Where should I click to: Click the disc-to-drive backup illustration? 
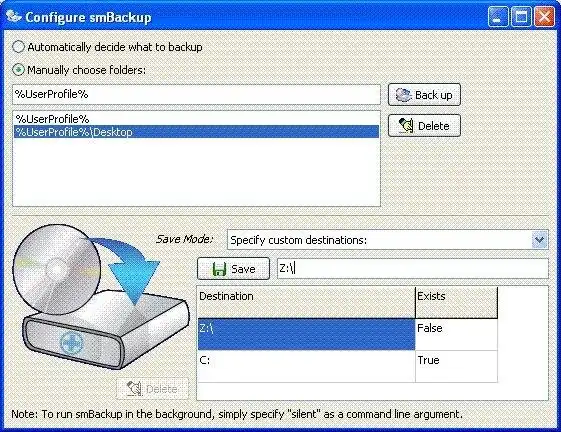(101, 297)
